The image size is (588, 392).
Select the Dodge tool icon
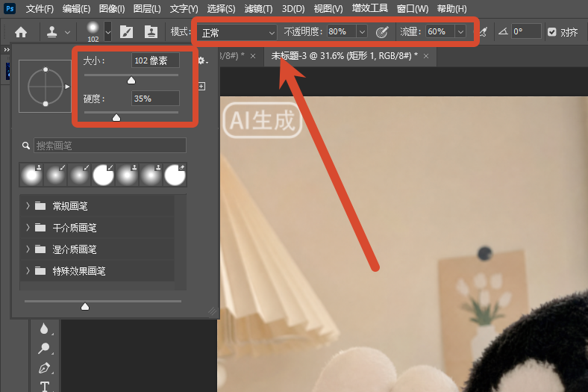pos(44,348)
